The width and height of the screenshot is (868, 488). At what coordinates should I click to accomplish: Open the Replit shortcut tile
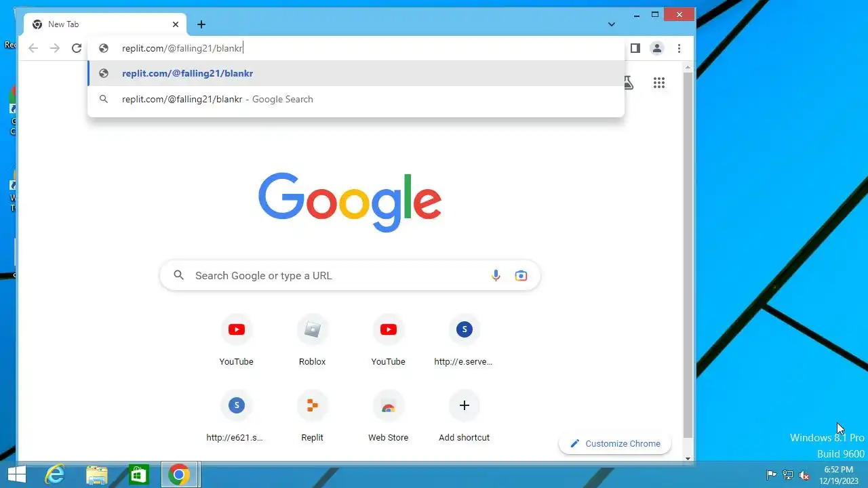[312, 417]
